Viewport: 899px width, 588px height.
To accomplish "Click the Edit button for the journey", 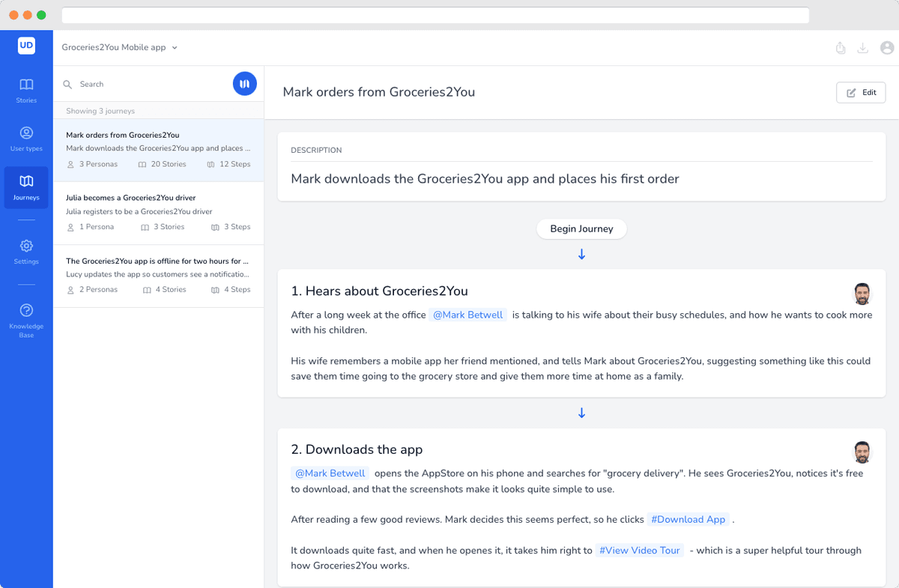I will click(x=860, y=92).
